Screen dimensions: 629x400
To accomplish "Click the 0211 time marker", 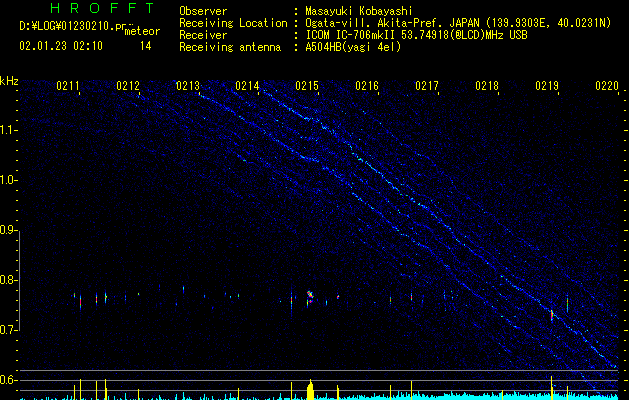I will [x=67, y=86].
